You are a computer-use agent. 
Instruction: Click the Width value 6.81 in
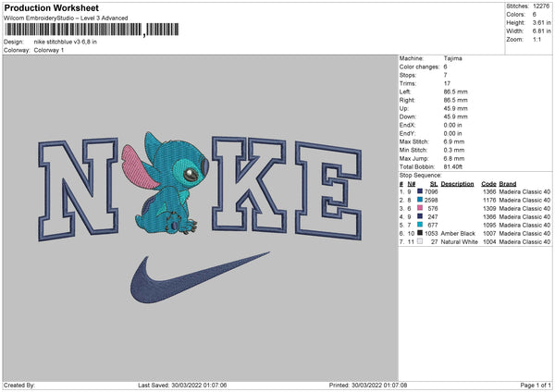pos(541,31)
